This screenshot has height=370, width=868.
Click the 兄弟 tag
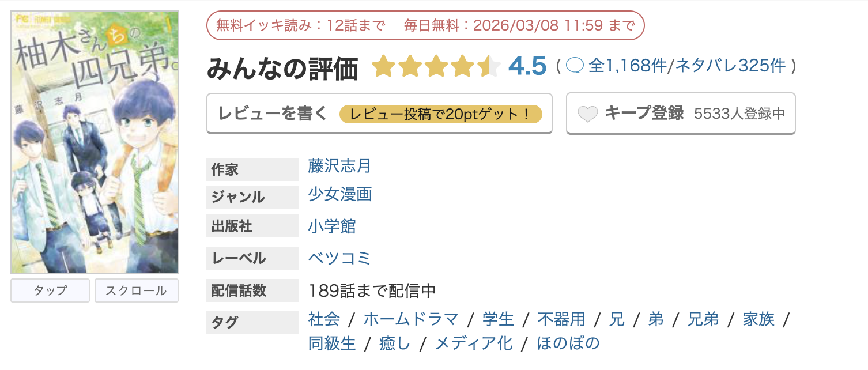click(703, 319)
